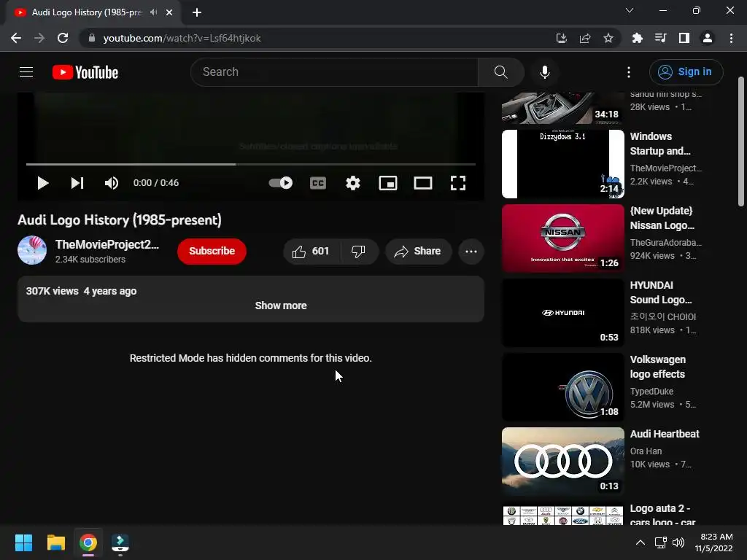Open Chrome profile icon
The width and height of the screenshot is (747, 560).
(x=708, y=38)
